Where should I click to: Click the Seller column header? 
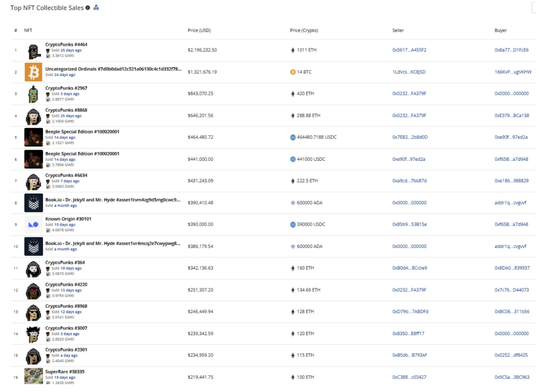tap(398, 30)
